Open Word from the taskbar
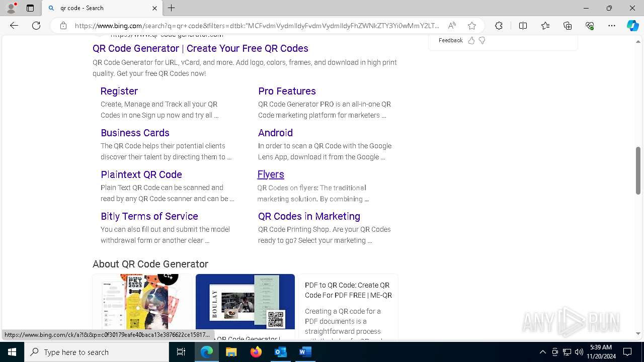 [305, 352]
